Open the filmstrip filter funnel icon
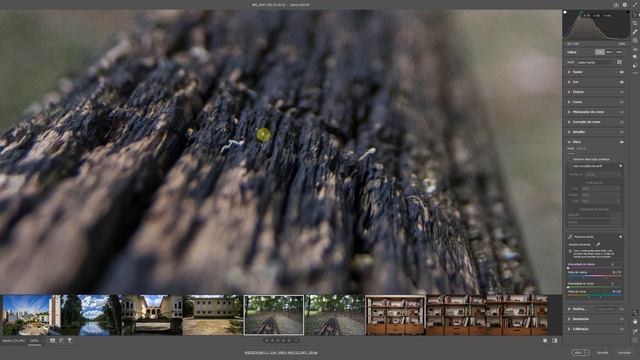This screenshot has width=640, height=360. pos(70,340)
